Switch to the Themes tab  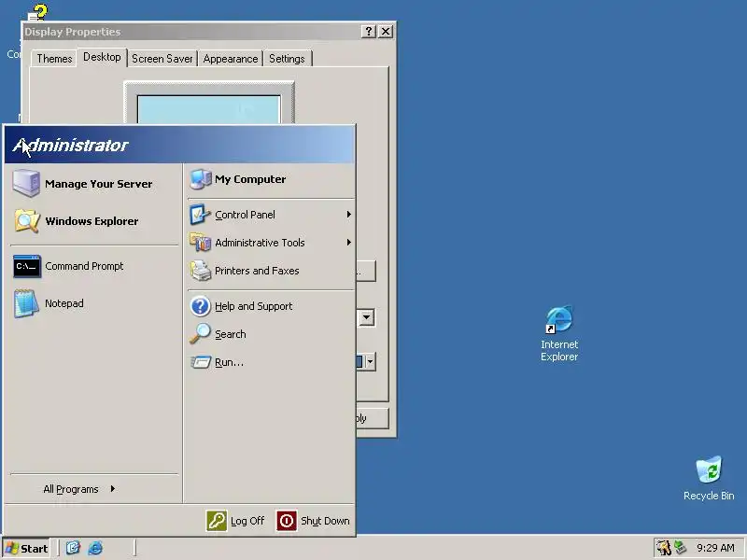click(x=54, y=59)
